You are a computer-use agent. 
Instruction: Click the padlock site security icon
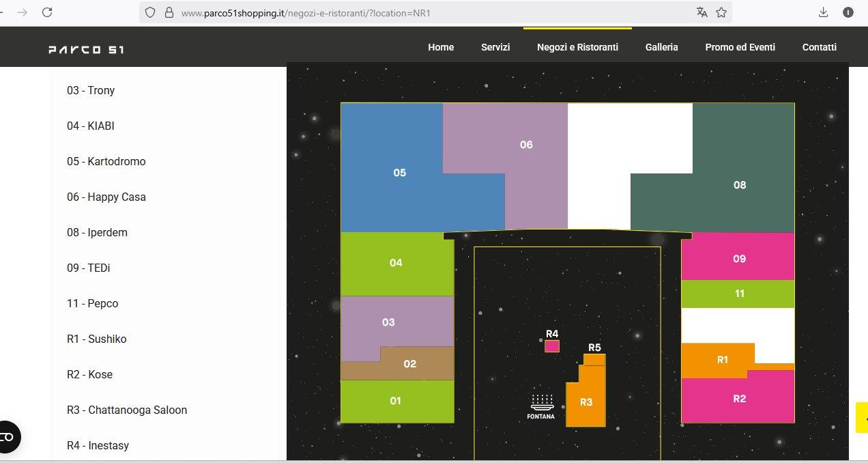[169, 12]
